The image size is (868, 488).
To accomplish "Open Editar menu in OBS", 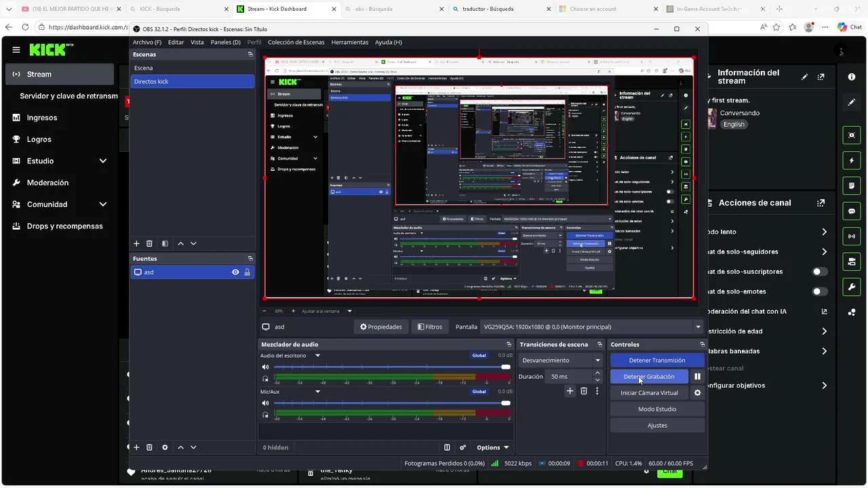I will (x=176, y=42).
